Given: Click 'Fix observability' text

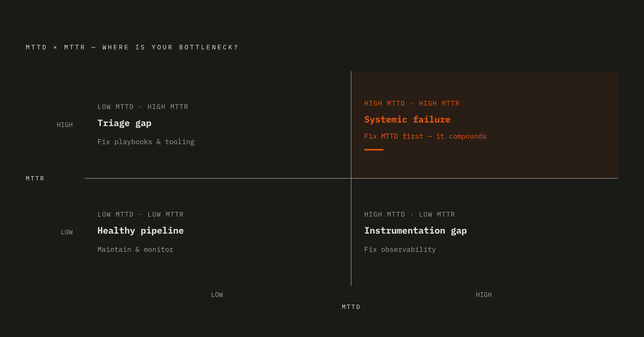Looking at the screenshot, I should tap(400, 249).
